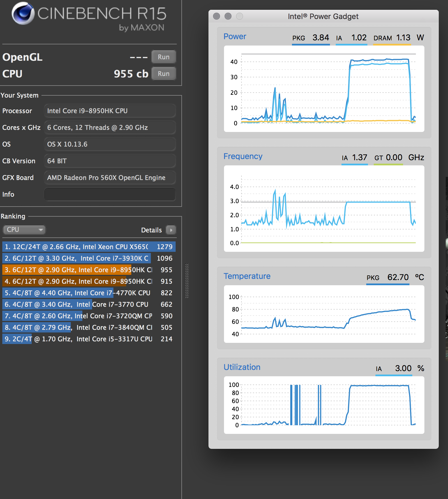This screenshot has height=499, width=448.
Task: Open the CPU ranking type dropdown
Action: (24, 230)
